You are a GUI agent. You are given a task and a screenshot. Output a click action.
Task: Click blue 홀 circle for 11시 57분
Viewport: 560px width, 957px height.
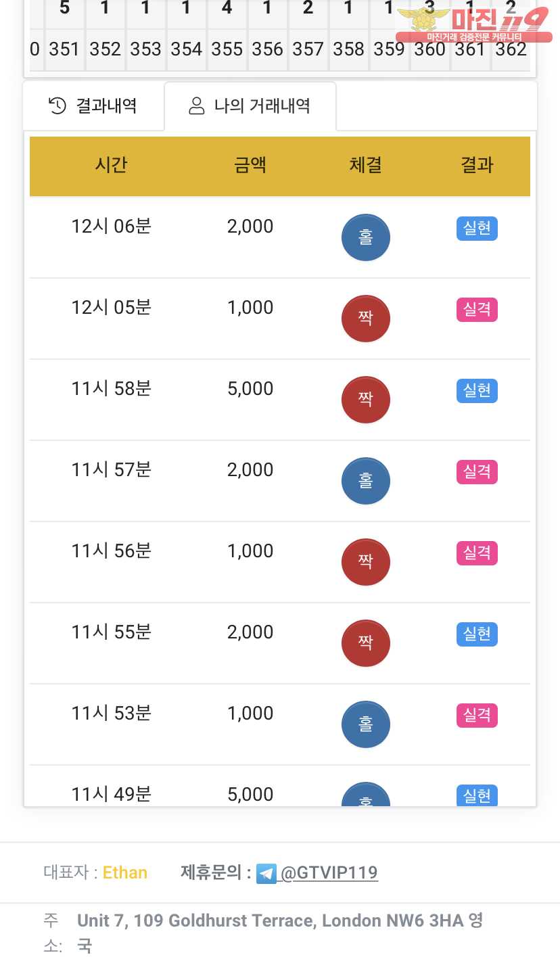365,481
